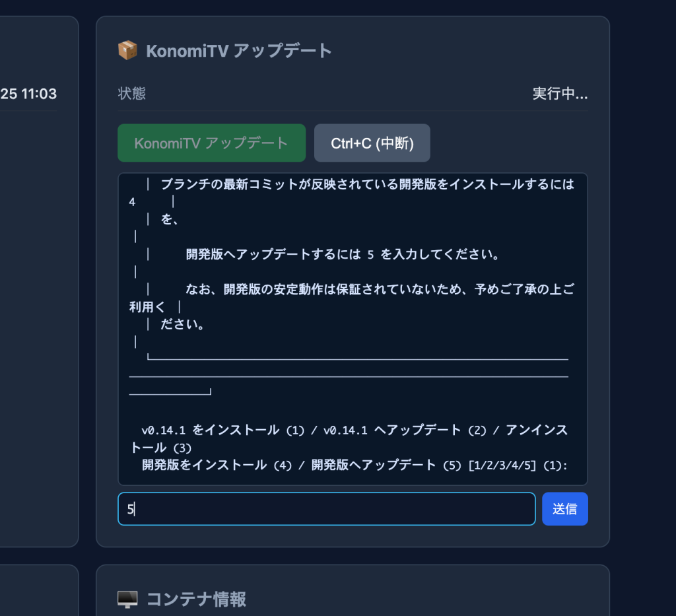Click the terminal line starting ブランチの最新コミット
The height and width of the screenshot is (616, 676).
click(367, 184)
